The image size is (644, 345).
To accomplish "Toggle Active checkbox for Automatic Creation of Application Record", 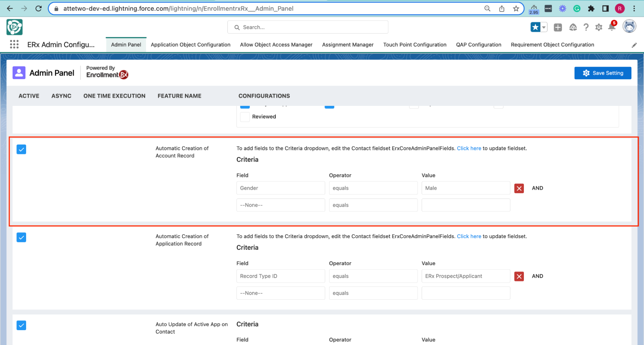I will 21,238.
